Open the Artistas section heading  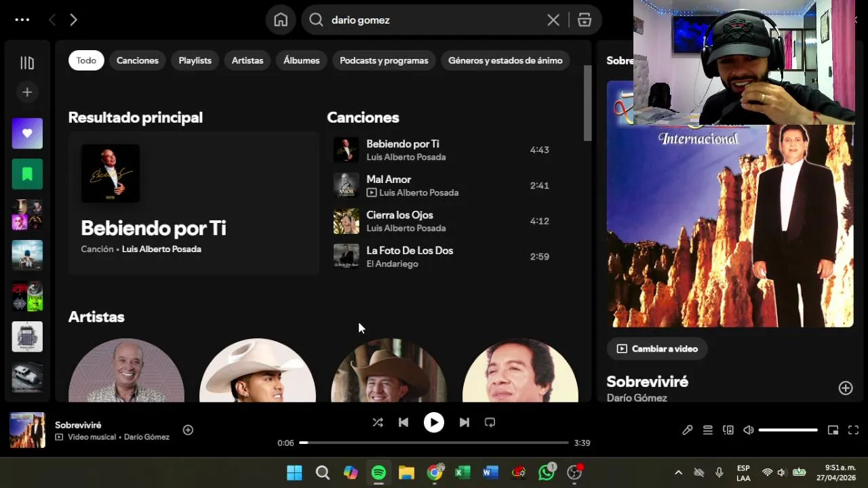[96, 317]
